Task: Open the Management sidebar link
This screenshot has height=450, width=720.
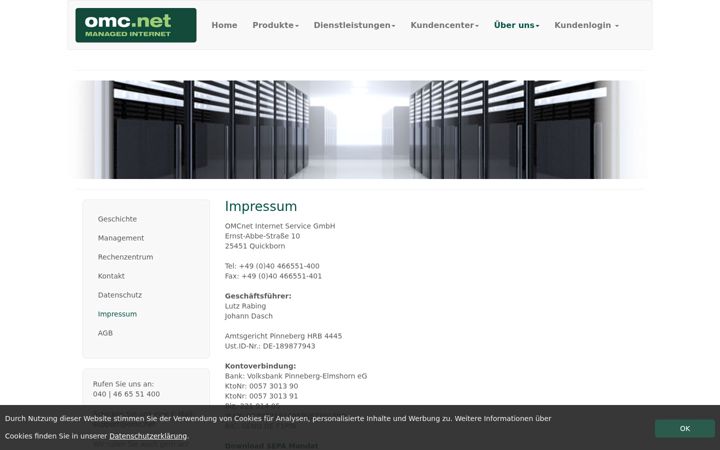Action: pyautogui.click(x=121, y=238)
